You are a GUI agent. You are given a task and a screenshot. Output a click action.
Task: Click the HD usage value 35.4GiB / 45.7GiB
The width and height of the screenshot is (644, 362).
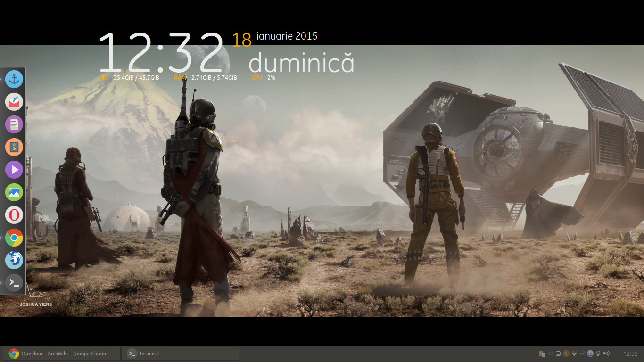click(136, 78)
